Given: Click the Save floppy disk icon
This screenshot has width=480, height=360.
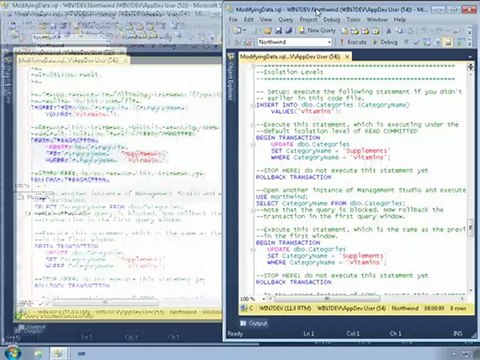Looking at the screenshot, I should pos(278,31).
